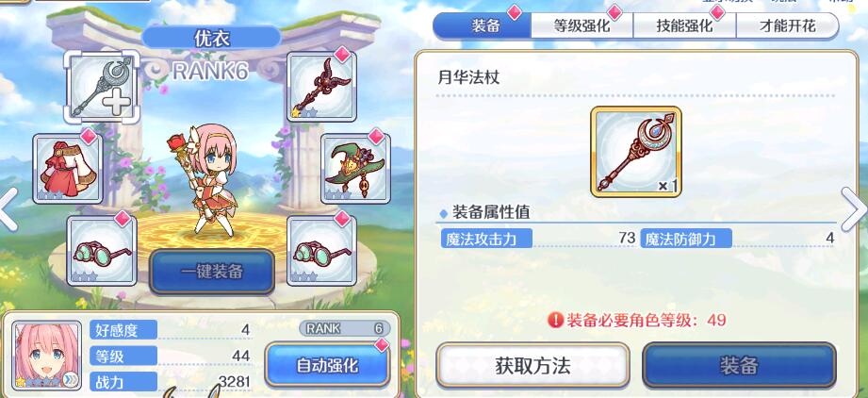Tap the 月华法杖 item icon
868x398 pixels.
click(x=636, y=152)
